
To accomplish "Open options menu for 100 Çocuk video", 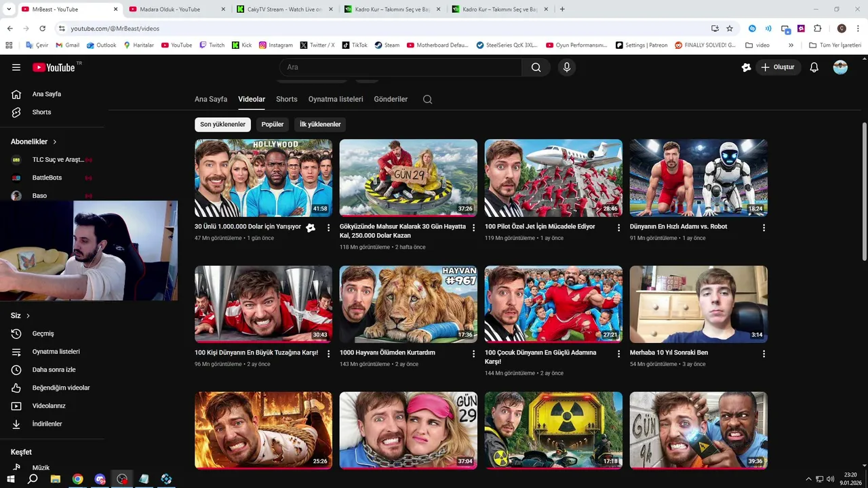I will pyautogui.click(x=618, y=354).
